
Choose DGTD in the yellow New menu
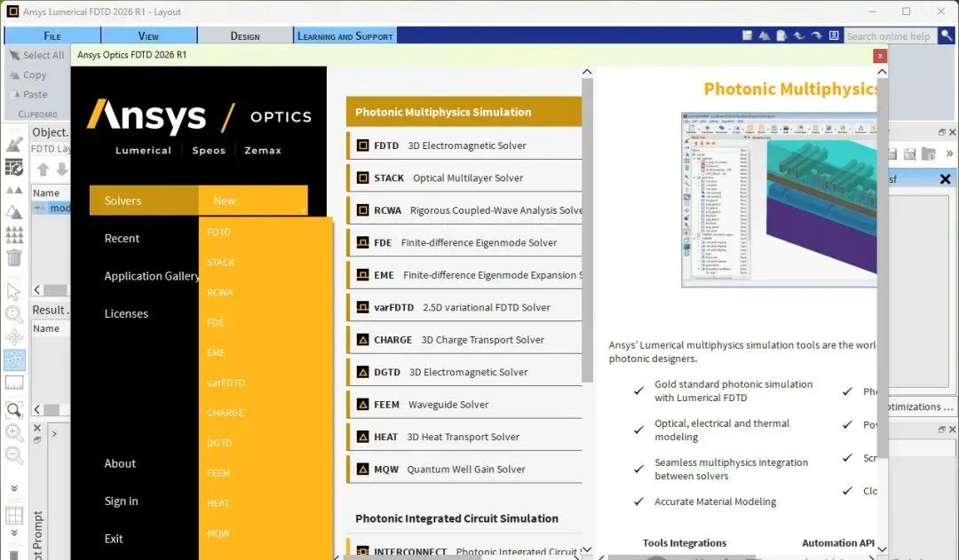[x=219, y=443]
